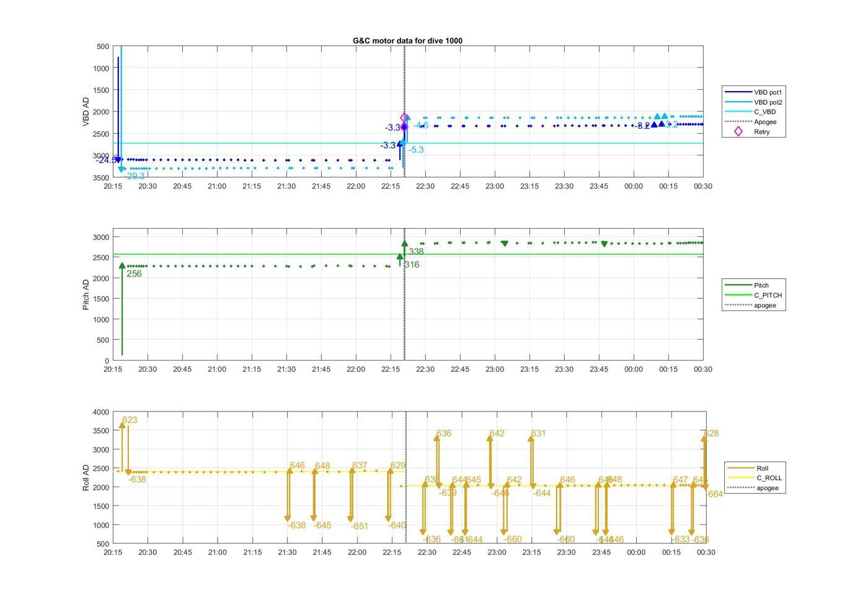
Task: Select the 'C_VBD' legend entry
Action: point(751,112)
